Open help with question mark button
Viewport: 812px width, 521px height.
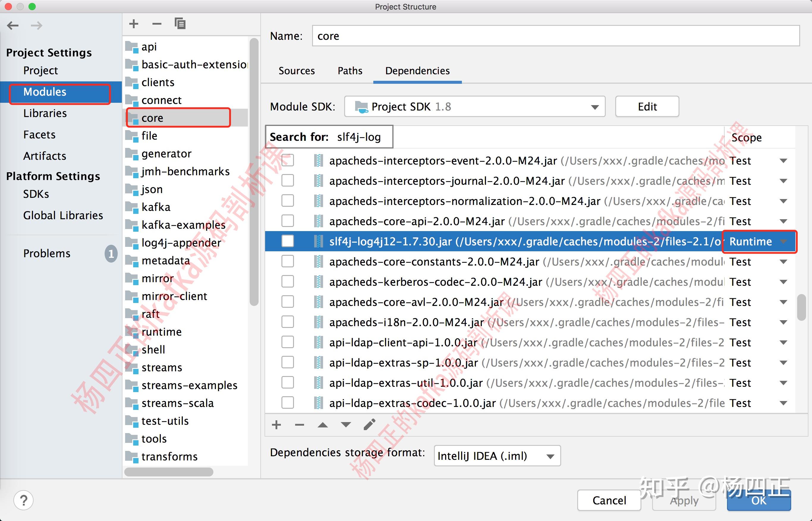pos(23,500)
